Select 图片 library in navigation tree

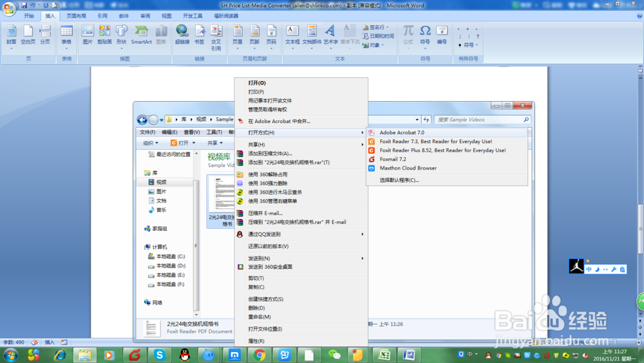point(162,191)
